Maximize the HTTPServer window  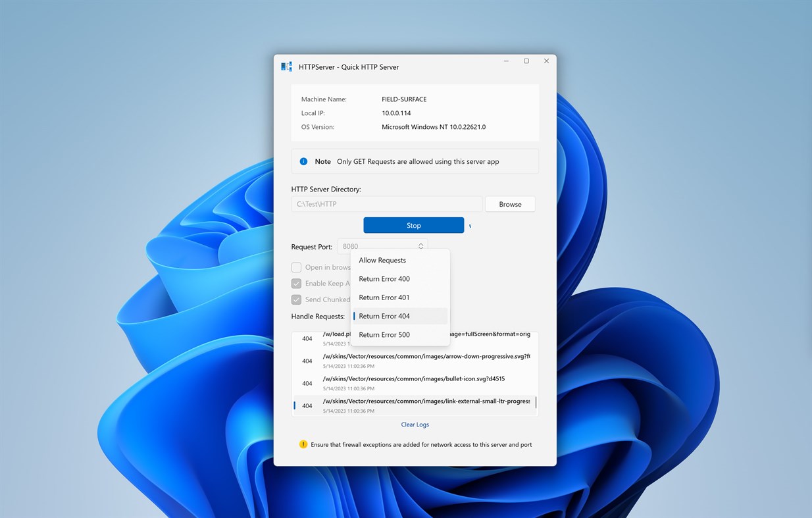tap(526, 61)
